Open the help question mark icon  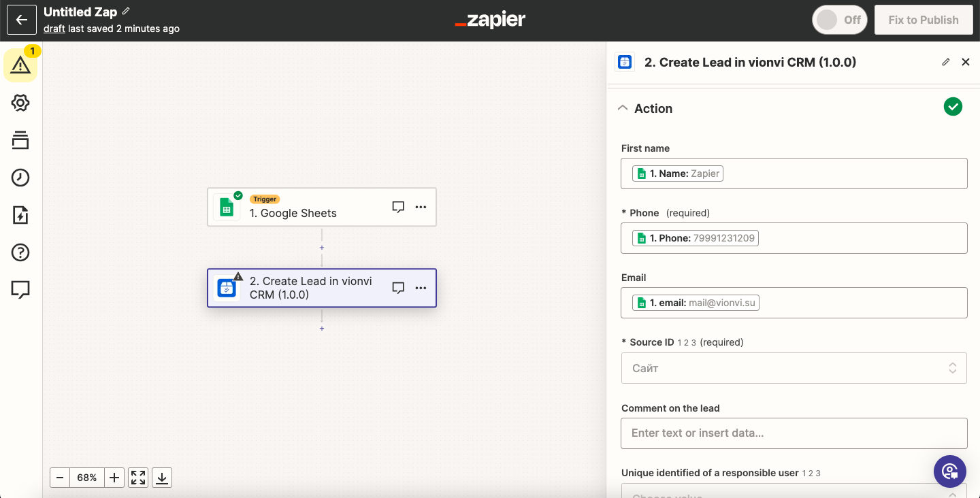tap(20, 252)
